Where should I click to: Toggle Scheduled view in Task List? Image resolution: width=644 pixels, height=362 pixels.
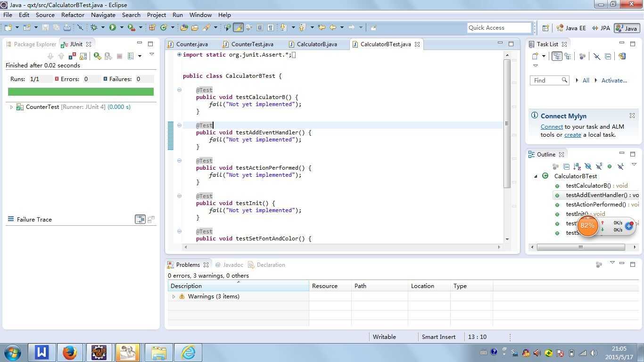pyautogui.click(x=568, y=56)
